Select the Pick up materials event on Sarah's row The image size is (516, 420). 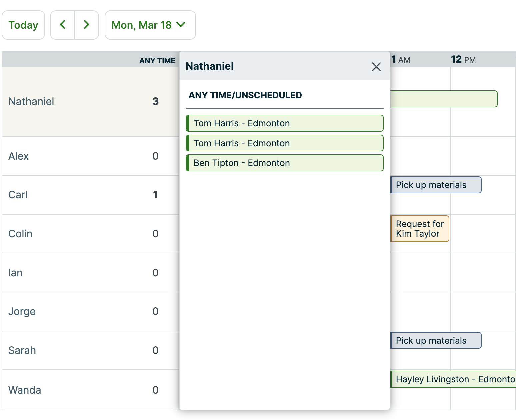coord(435,340)
